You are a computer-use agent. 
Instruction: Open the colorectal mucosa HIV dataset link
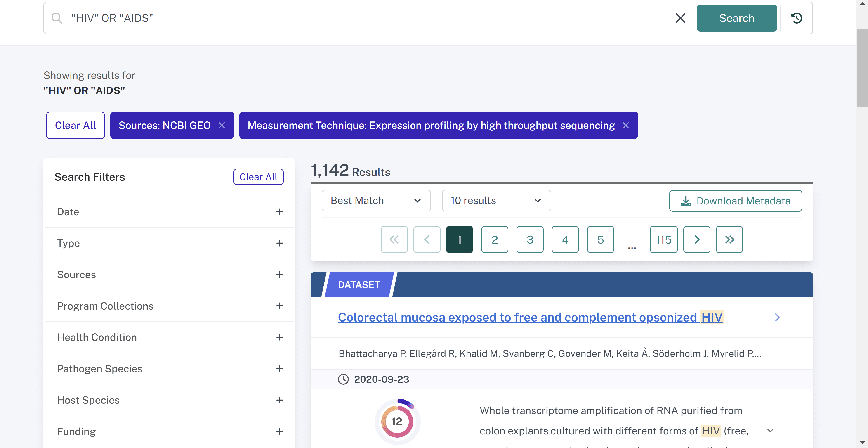530,317
